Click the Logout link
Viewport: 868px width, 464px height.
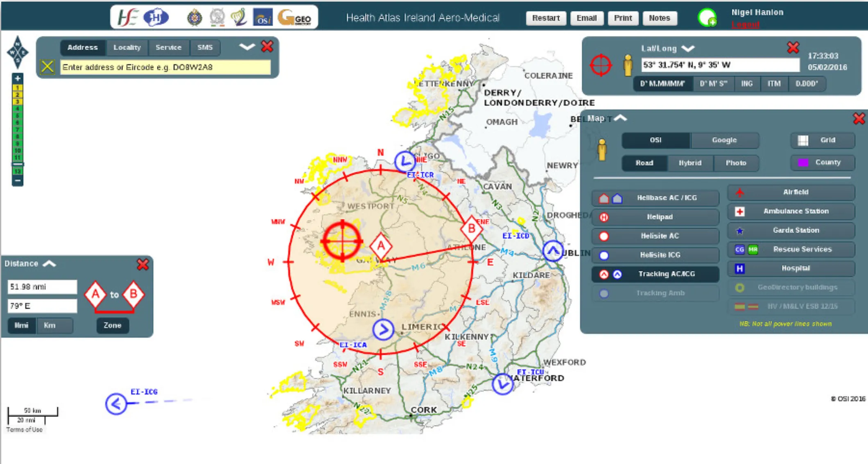pos(746,25)
